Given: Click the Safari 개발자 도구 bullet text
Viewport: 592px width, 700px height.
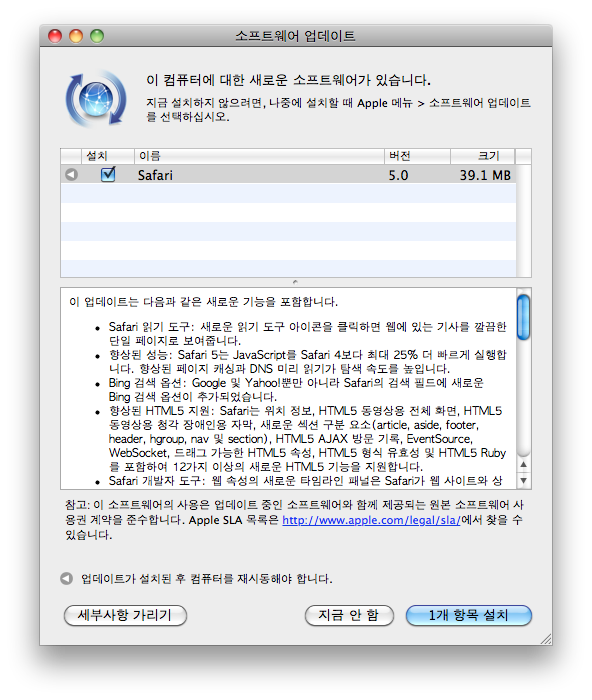Looking at the screenshot, I should coord(305,481).
